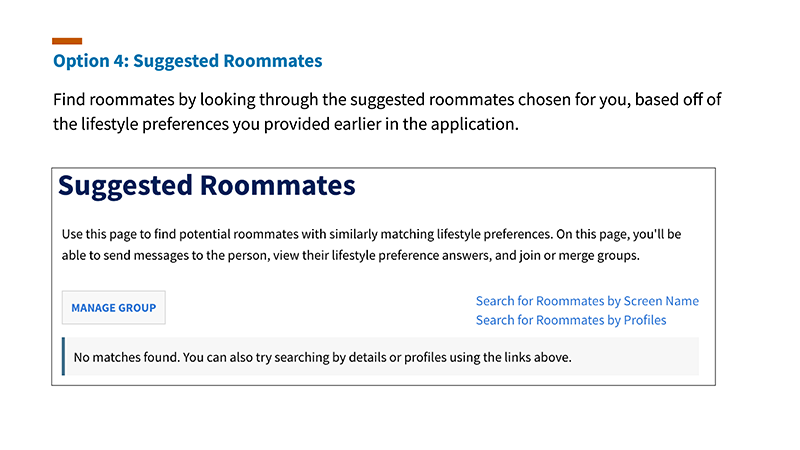Viewport: 800px width, 450px height.
Task: Click the MANAGE GROUP button
Action: click(x=113, y=308)
